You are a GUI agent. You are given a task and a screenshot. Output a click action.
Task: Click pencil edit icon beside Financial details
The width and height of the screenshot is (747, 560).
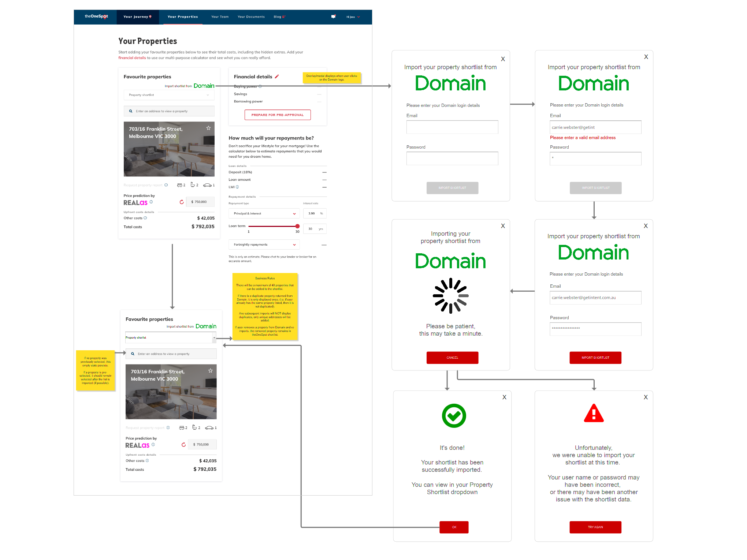tap(277, 76)
